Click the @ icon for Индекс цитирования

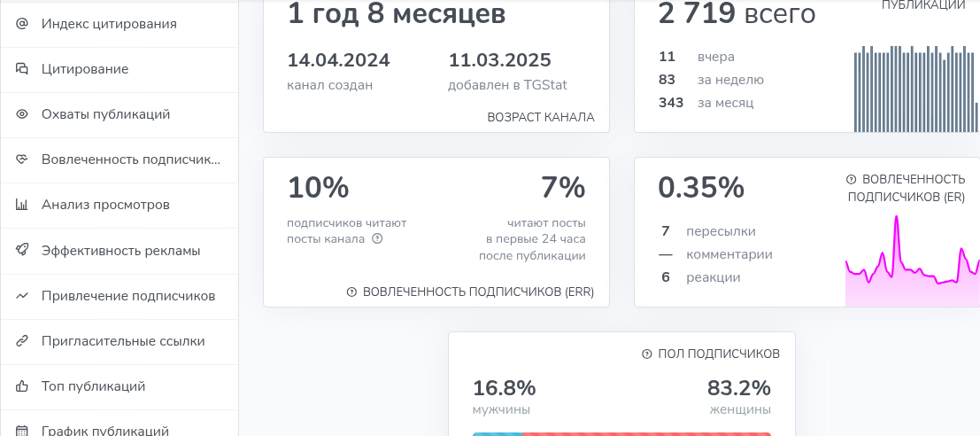pyautogui.click(x=22, y=24)
